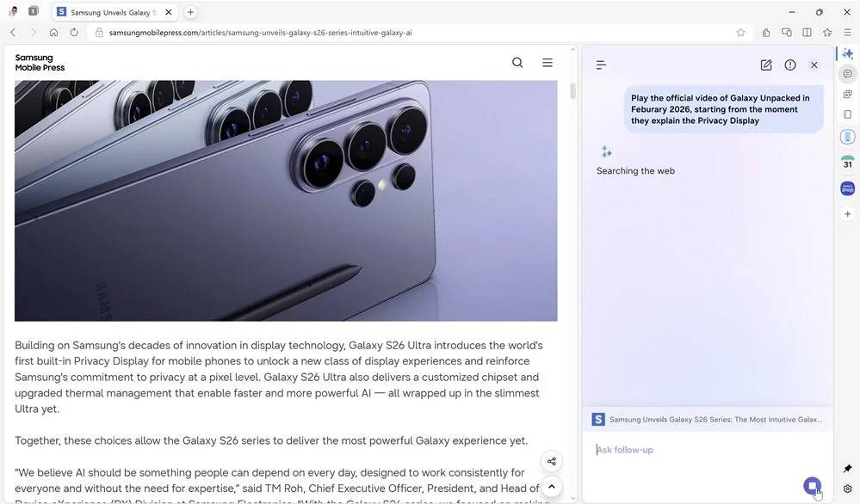Pin the Copilot sidebar
This screenshot has height=504, width=860.
point(847,468)
